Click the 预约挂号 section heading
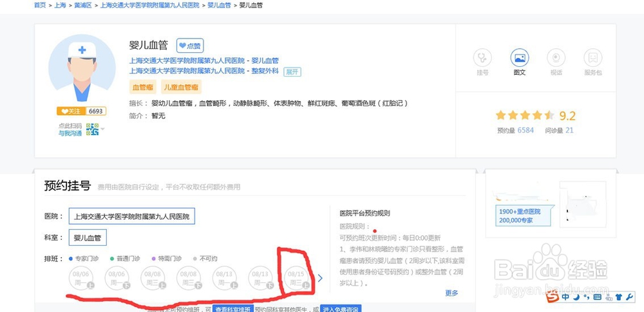The width and height of the screenshot is (644, 312). pos(68,186)
